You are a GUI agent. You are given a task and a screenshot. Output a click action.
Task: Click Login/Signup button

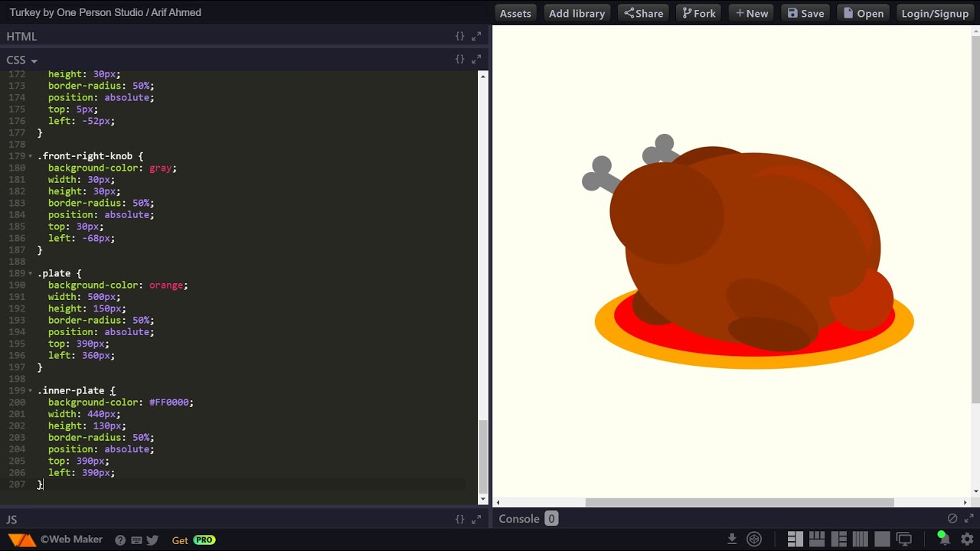(x=935, y=13)
